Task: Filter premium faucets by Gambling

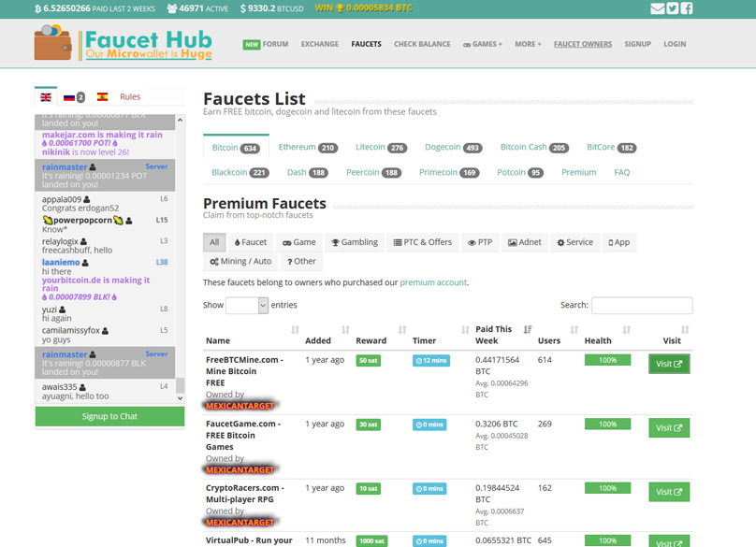Action: click(355, 242)
